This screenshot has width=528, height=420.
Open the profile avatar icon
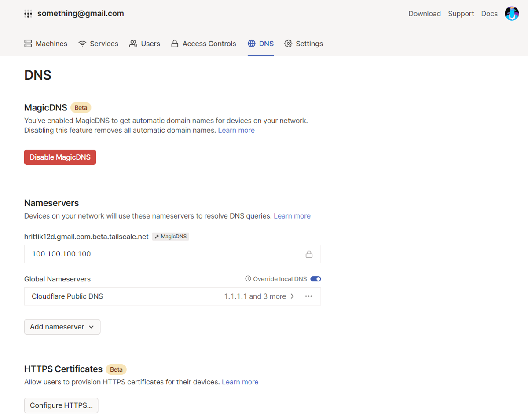(512, 14)
